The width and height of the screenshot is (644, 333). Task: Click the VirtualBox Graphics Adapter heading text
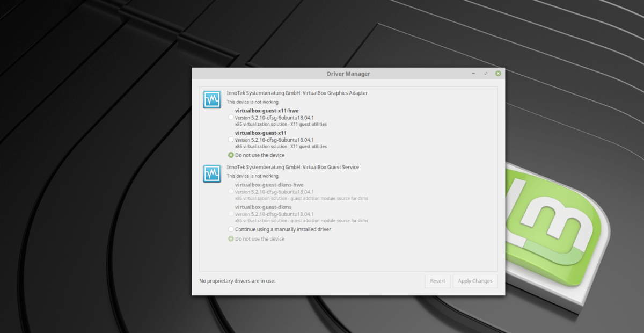(x=297, y=93)
